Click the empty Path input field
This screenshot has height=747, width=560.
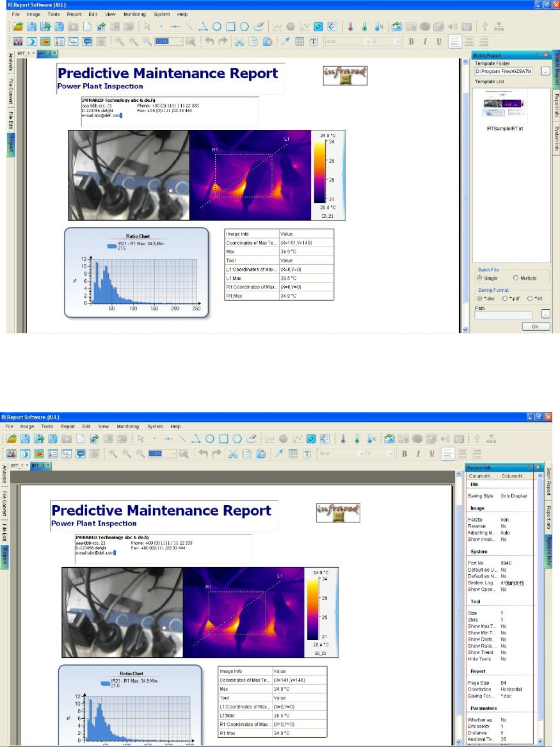pos(503,314)
